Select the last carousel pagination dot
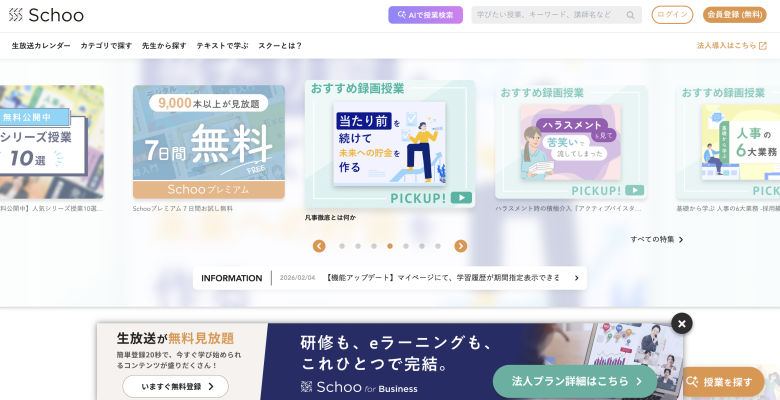 tap(438, 246)
